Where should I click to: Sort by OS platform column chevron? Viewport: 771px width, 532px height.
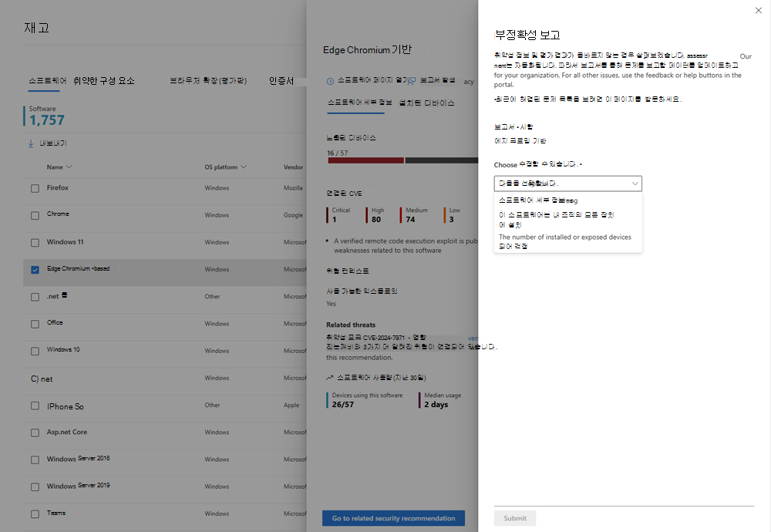244,167
